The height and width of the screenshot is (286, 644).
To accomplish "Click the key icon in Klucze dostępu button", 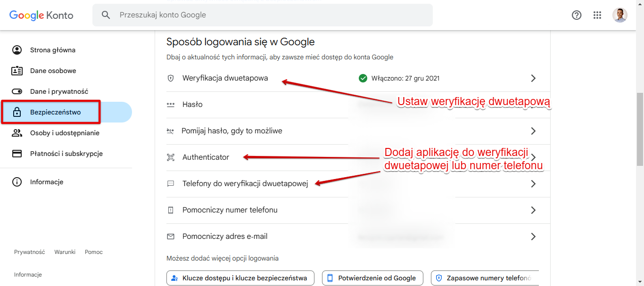I will [x=175, y=278].
